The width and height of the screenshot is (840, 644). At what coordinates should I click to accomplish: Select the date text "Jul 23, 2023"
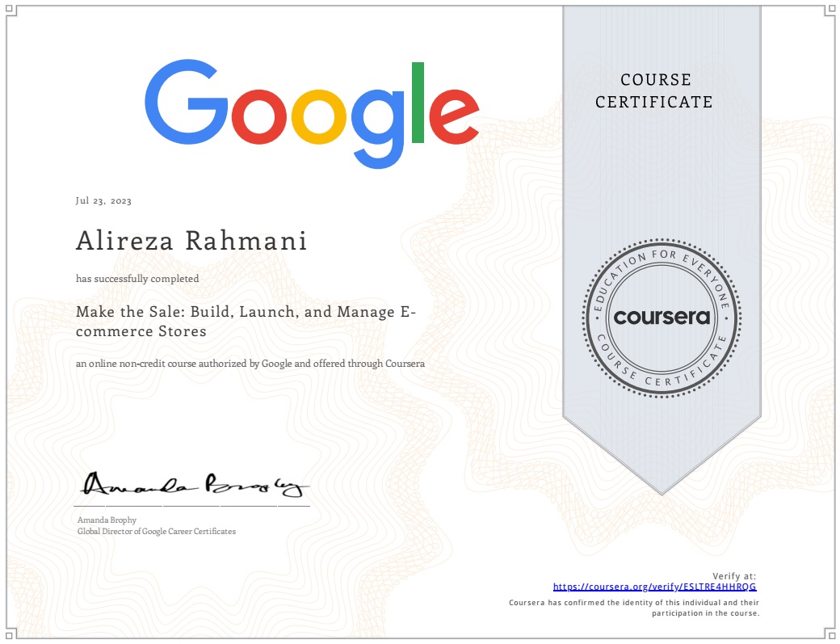coord(103,201)
